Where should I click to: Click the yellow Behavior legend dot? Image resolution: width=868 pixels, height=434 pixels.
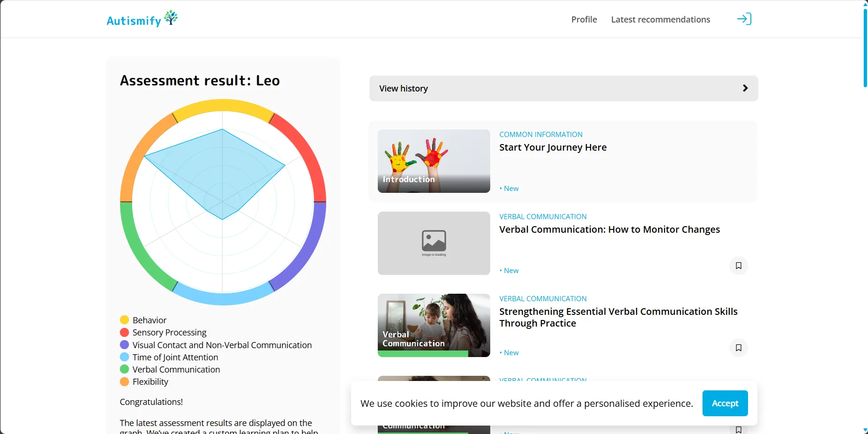pyautogui.click(x=124, y=320)
